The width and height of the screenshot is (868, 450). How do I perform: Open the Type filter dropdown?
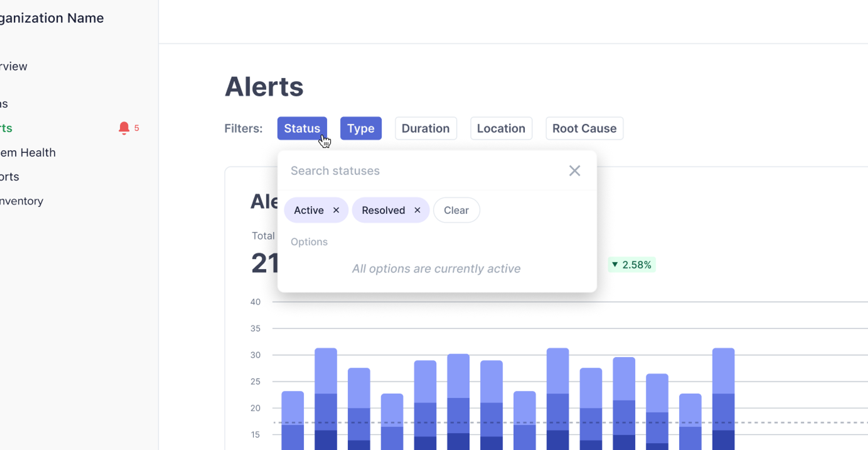361,129
